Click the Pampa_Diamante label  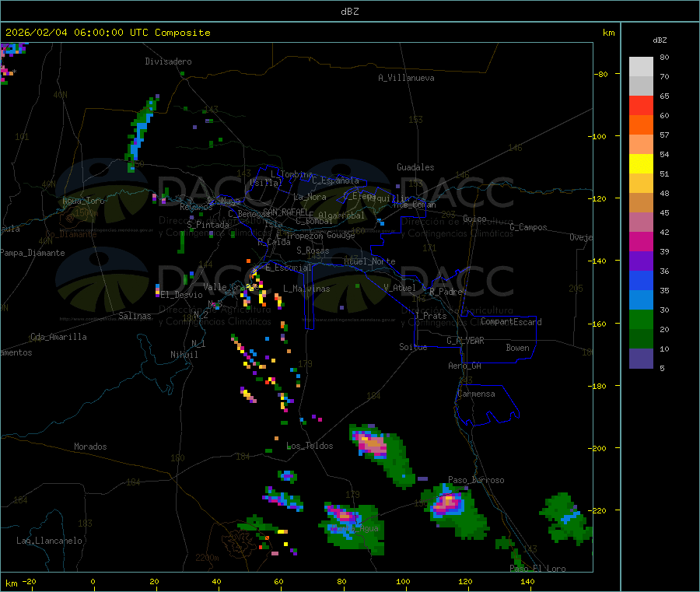(33, 253)
